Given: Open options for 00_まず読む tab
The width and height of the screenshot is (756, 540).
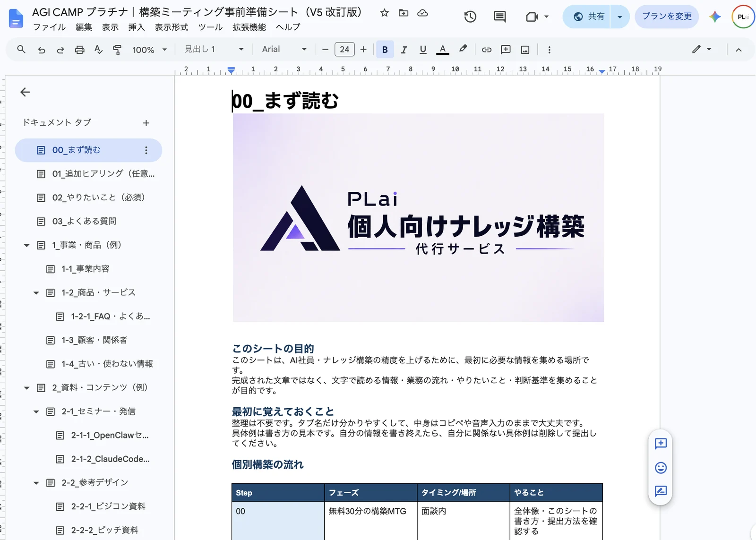Looking at the screenshot, I should coord(146,150).
